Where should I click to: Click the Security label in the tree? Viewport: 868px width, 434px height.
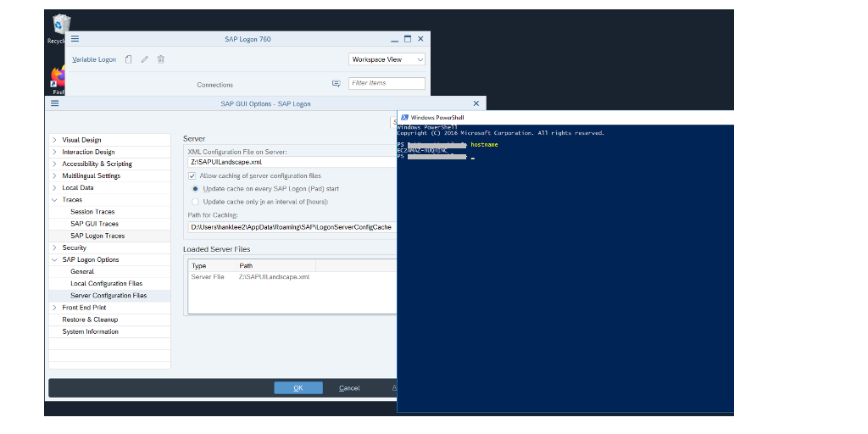[x=75, y=248]
